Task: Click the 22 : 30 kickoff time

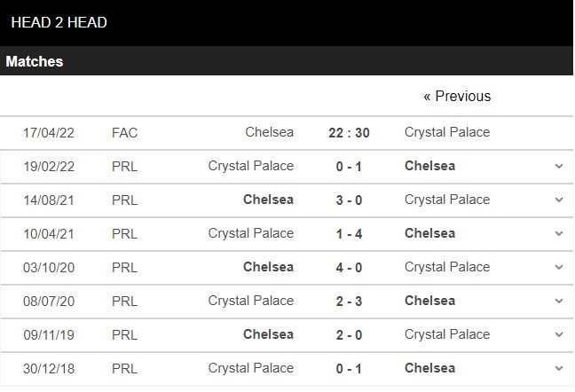Action: click(349, 133)
